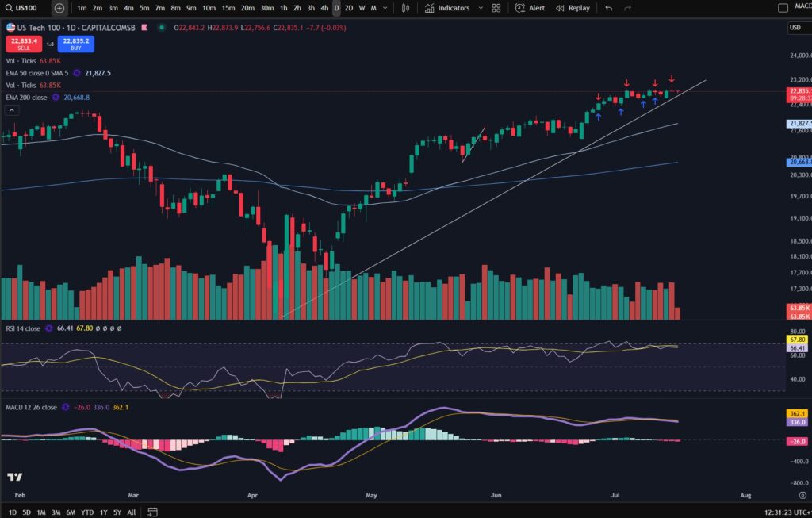Viewport: 812px width, 518px height.
Task: Click the pink flag icon beside CAPITALCOMSB
Action: click(x=144, y=28)
